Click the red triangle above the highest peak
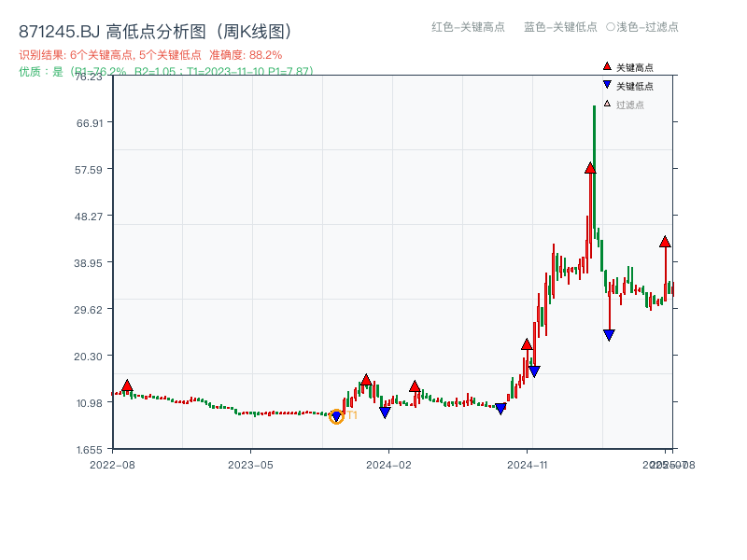747x560 pixels. click(590, 169)
